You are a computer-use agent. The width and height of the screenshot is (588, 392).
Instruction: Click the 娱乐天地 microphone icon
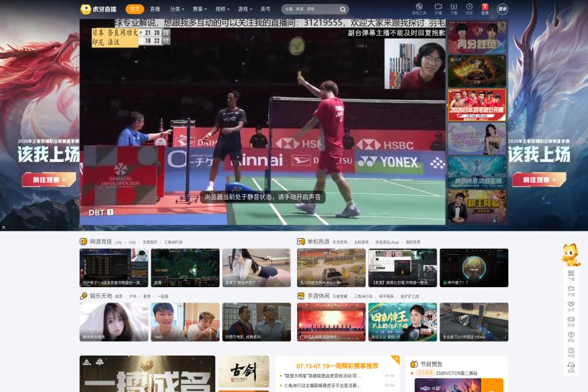click(x=83, y=296)
